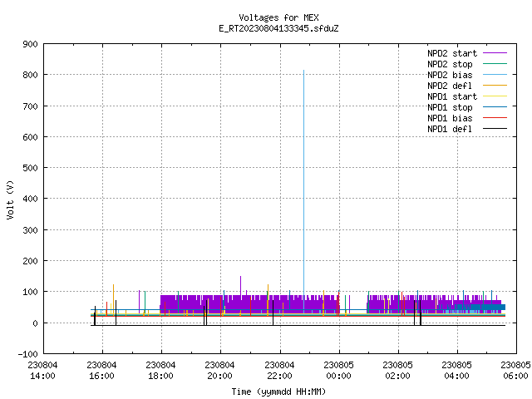Click the 230804 16:00 x-axis tick label
The height and width of the screenshot is (399, 532).
tap(101, 371)
